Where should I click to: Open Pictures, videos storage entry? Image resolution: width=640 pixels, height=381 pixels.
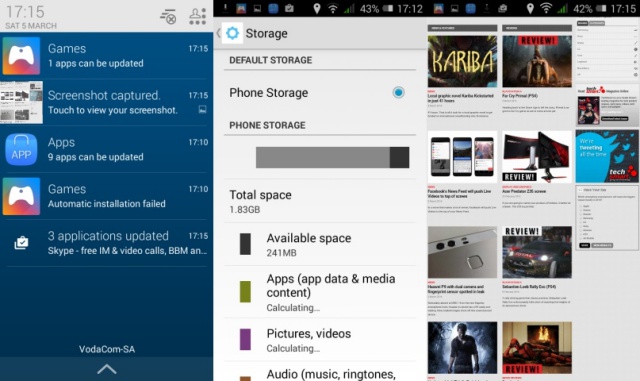[x=320, y=340]
